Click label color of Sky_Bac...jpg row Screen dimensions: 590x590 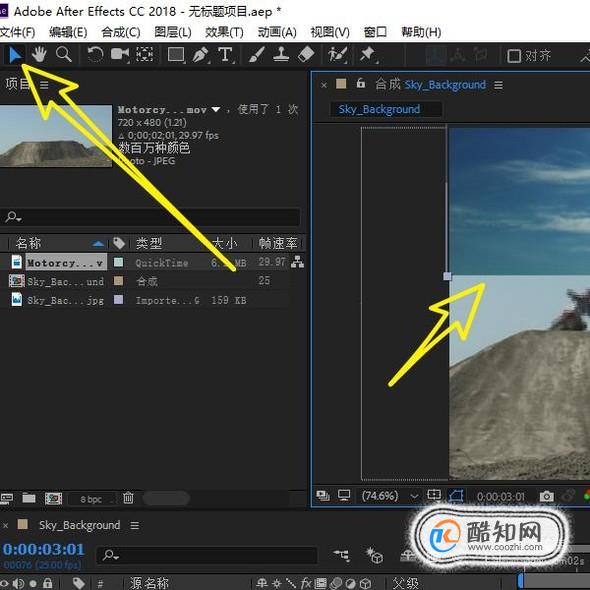click(119, 300)
